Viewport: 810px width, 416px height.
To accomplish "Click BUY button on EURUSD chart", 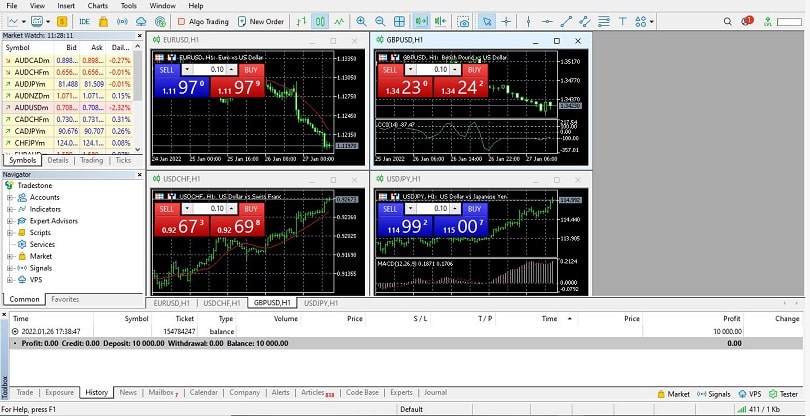I will pyautogui.click(x=251, y=70).
